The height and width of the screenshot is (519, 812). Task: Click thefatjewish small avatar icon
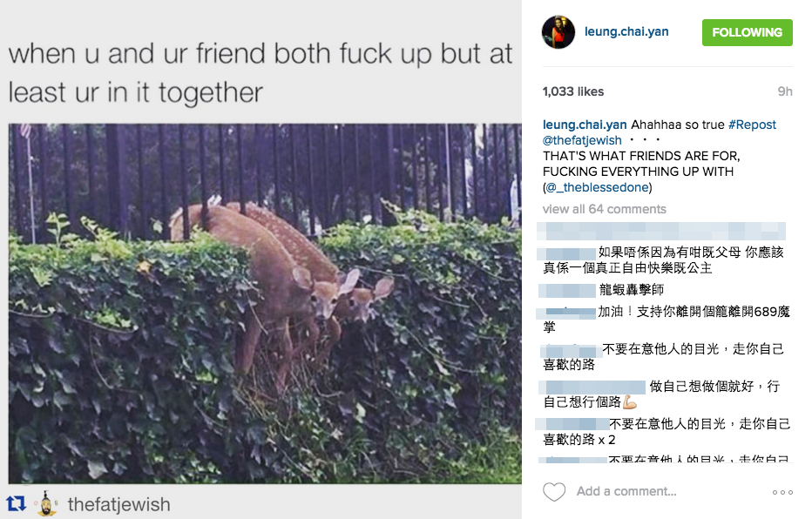pyautogui.click(x=46, y=503)
